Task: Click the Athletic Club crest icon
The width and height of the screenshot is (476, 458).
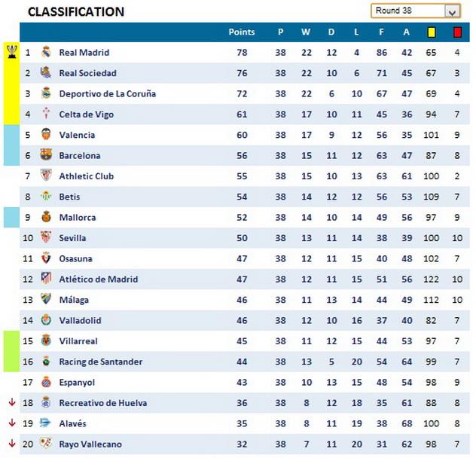Action: pyautogui.click(x=46, y=176)
